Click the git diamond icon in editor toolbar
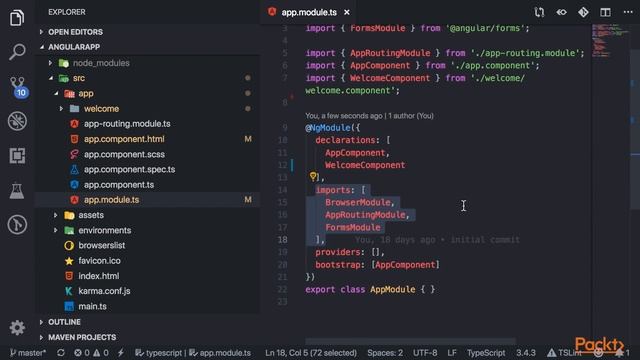The height and width of the screenshot is (360, 640). 583,12
